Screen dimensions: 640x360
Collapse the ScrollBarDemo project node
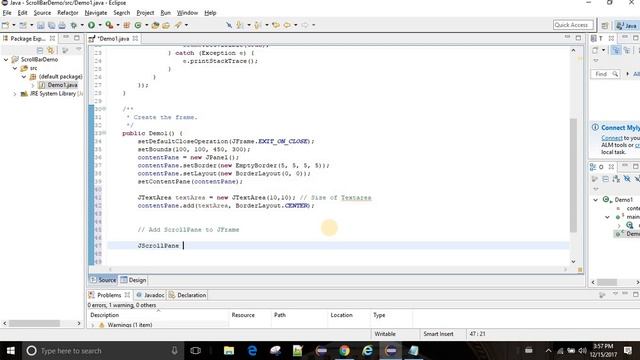click(x=6, y=60)
